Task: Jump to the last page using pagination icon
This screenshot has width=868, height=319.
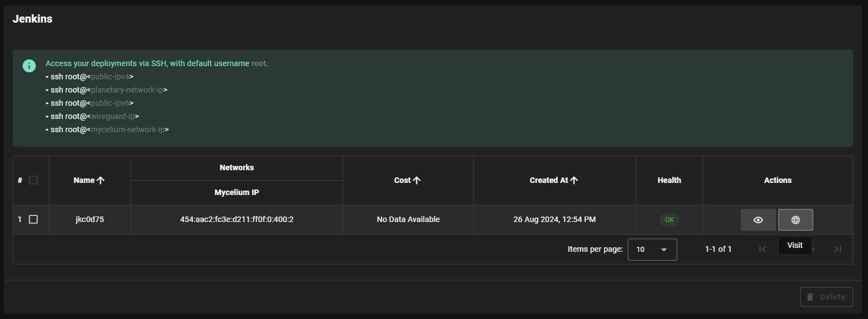Action: point(838,249)
